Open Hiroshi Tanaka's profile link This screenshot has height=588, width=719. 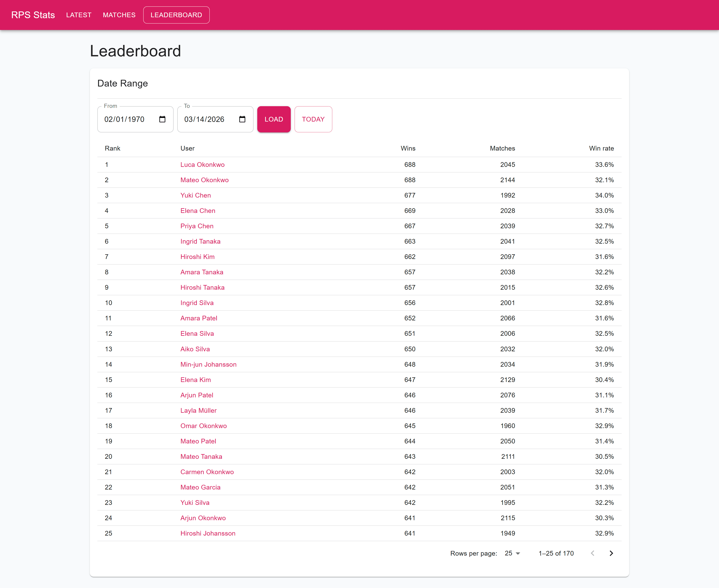click(x=203, y=288)
